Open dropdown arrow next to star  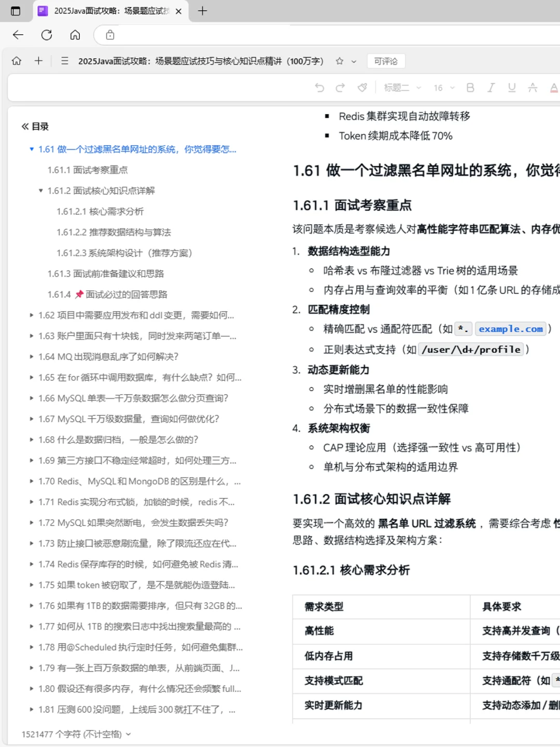coord(354,61)
